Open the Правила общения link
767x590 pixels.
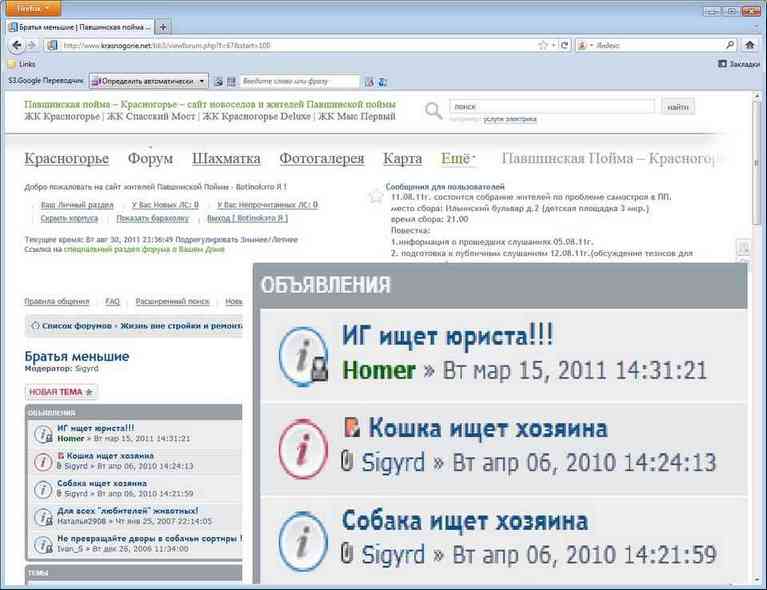click(x=56, y=301)
